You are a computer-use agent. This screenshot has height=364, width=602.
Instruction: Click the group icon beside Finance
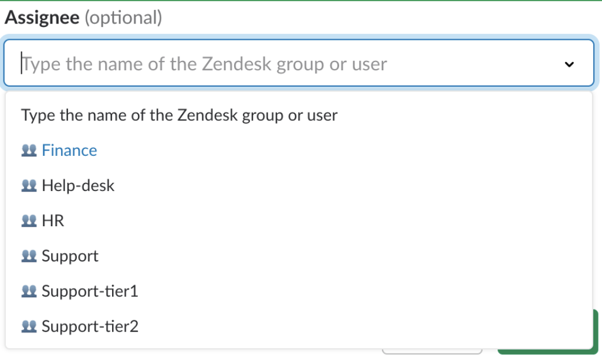click(29, 151)
